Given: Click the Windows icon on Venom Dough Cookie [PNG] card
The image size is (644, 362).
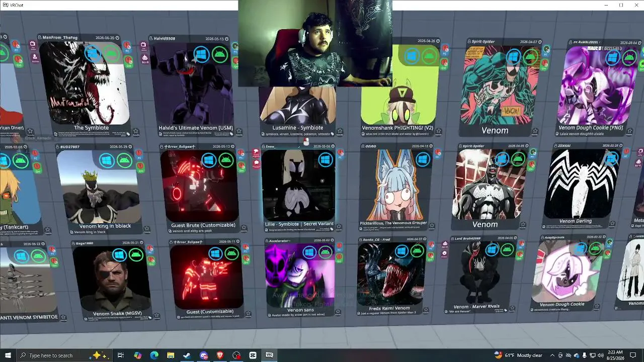Looking at the screenshot, I should coord(612,58).
